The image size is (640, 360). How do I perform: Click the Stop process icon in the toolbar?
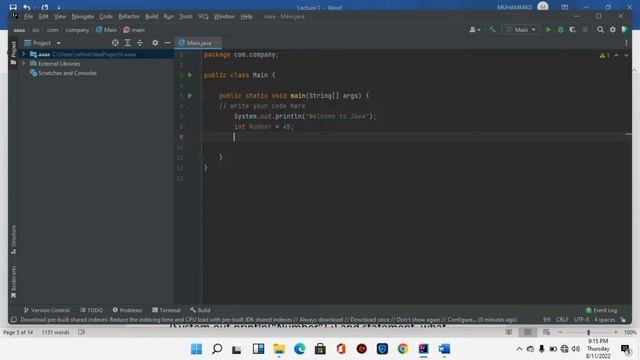click(x=585, y=30)
